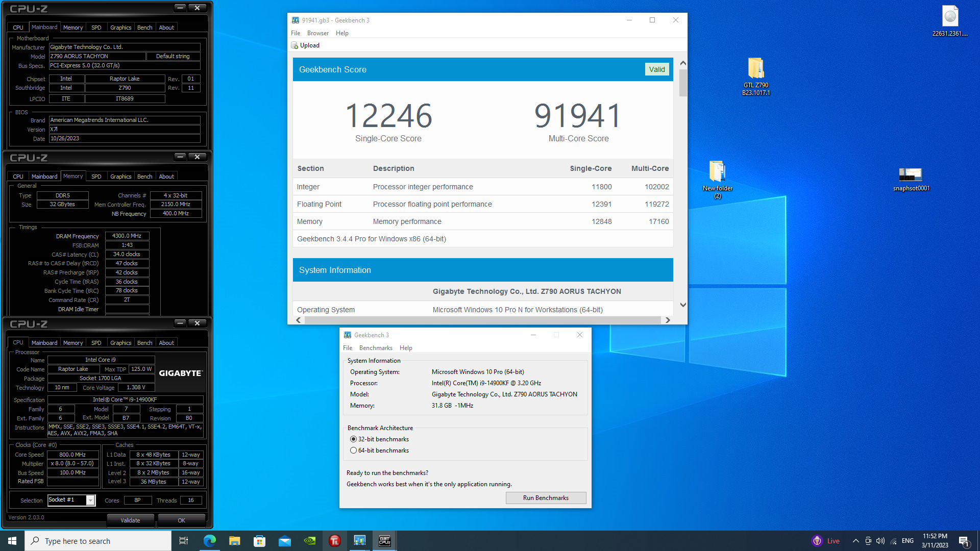Launch Microsoft Edge from the taskbar

(x=209, y=541)
